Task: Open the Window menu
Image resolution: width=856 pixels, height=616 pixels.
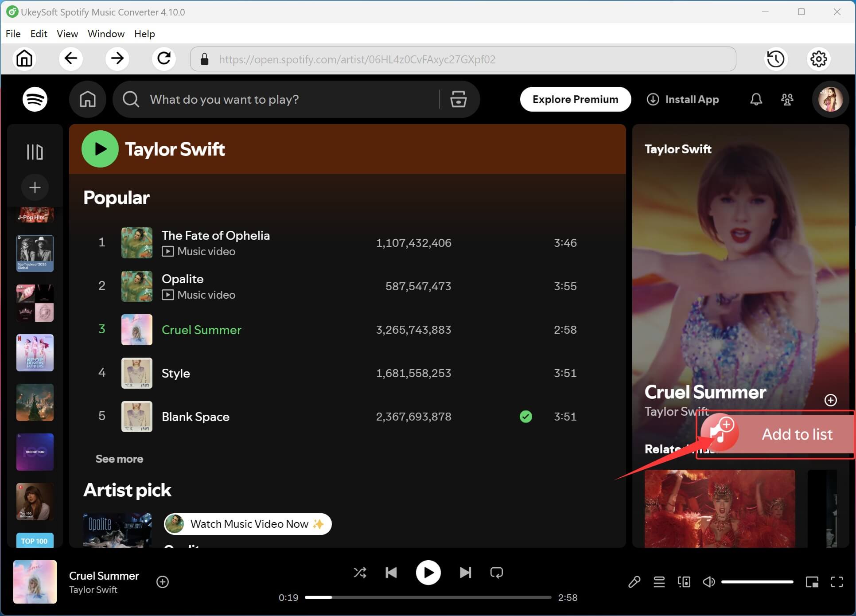Action: tap(105, 34)
